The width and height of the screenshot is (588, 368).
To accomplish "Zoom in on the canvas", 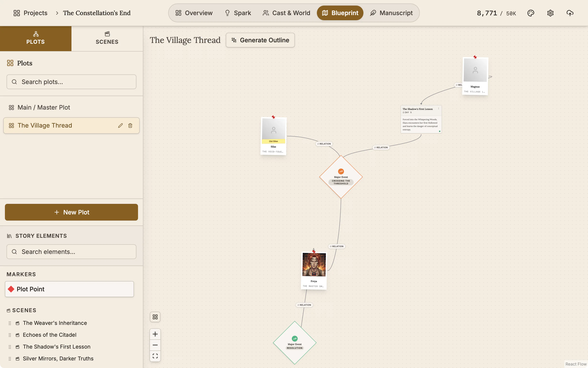I will pos(155,334).
